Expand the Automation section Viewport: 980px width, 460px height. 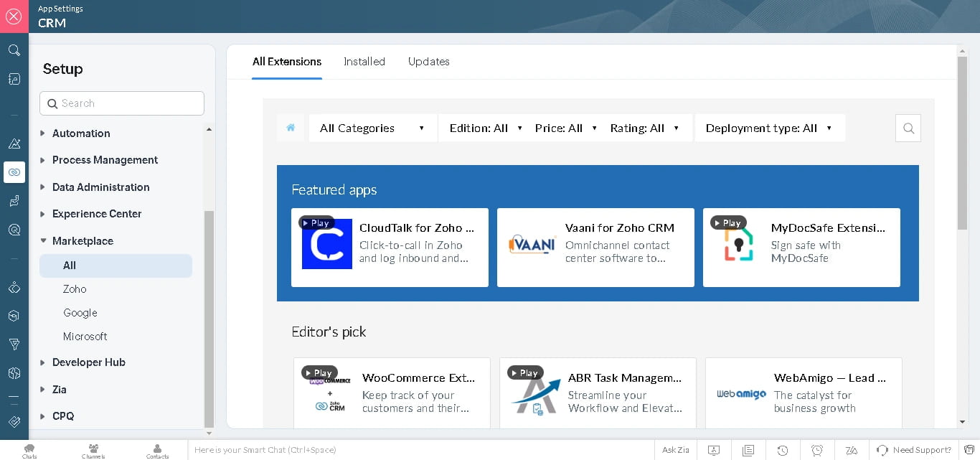[x=81, y=133]
